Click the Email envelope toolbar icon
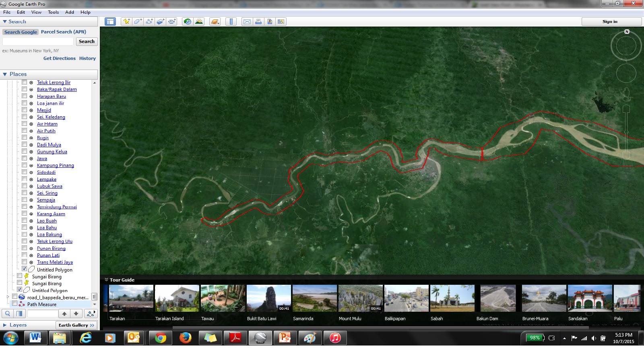 tap(247, 22)
